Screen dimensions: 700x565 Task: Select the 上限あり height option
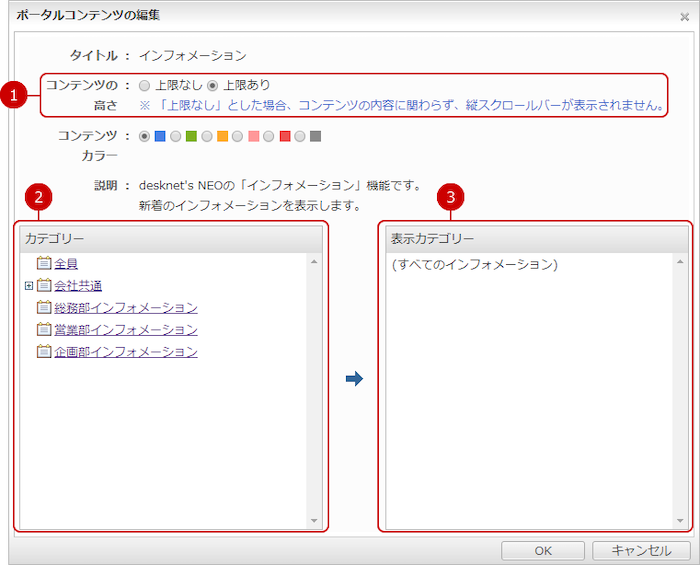[x=212, y=86]
